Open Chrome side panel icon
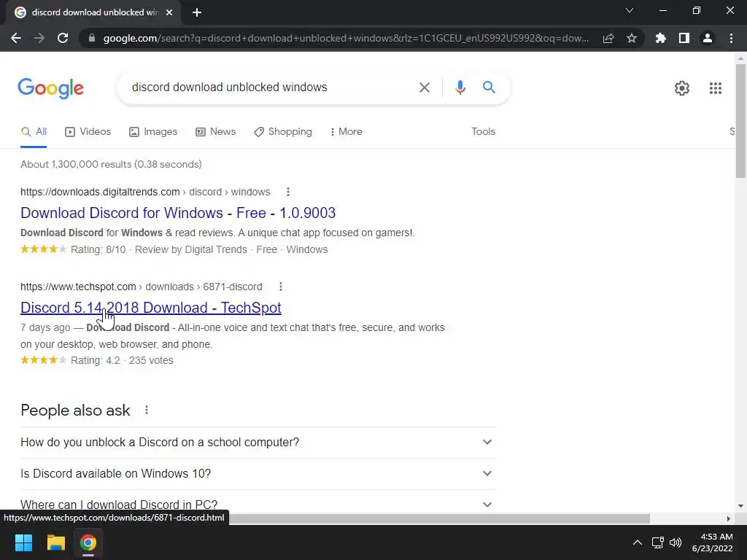 (x=684, y=38)
